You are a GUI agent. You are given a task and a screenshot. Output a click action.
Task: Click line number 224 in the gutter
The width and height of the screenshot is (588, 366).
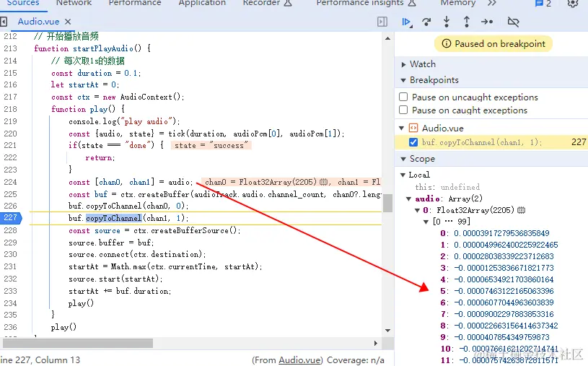[11, 182]
